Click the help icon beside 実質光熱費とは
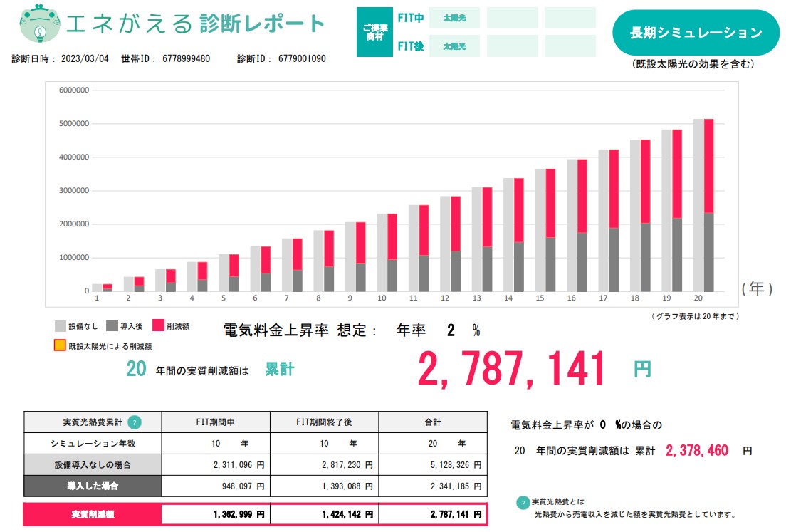Image resolution: width=786 pixels, height=532 pixels. pos(523,502)
